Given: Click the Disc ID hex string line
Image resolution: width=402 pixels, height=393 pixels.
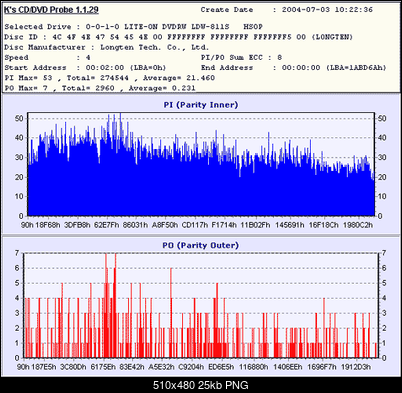Looking at the screenshot, I should pyautogui.click(x=179, y=37).
